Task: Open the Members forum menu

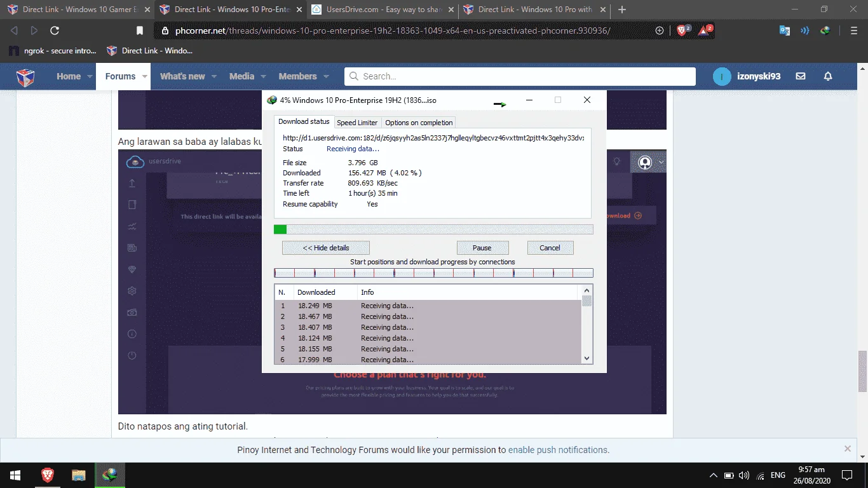Action: (297, 76)
